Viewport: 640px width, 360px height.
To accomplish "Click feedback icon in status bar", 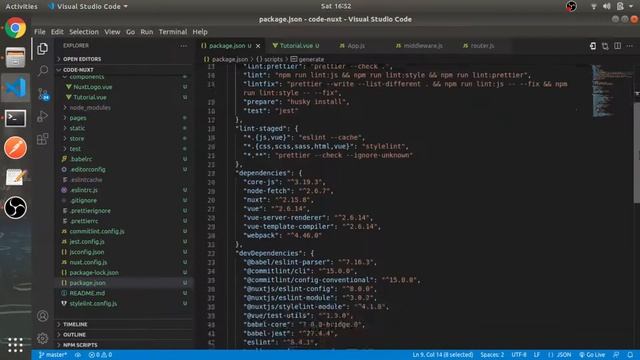I will point(616,355).
